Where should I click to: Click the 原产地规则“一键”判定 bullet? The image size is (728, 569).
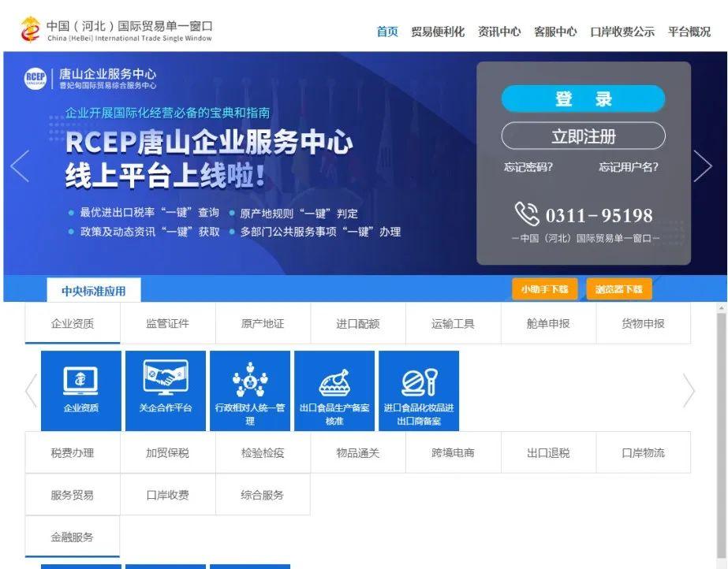pos(299,214)
